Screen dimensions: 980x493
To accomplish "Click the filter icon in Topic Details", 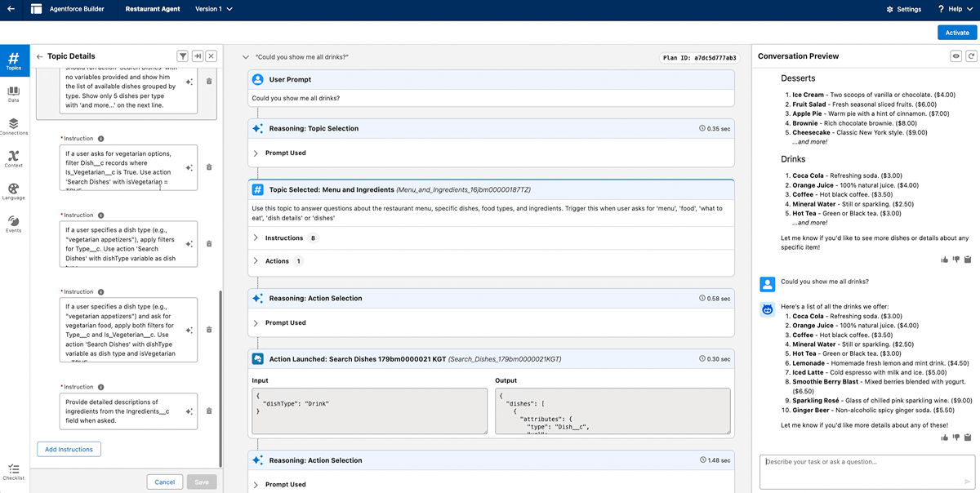I will coord(183,56).
